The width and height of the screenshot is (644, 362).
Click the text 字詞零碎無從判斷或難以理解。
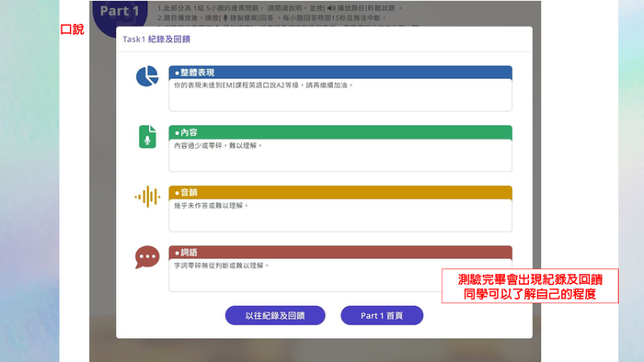pos(222,266)
